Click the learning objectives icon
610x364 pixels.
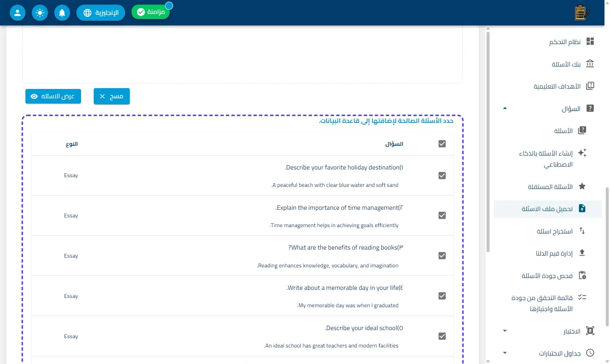590,86
